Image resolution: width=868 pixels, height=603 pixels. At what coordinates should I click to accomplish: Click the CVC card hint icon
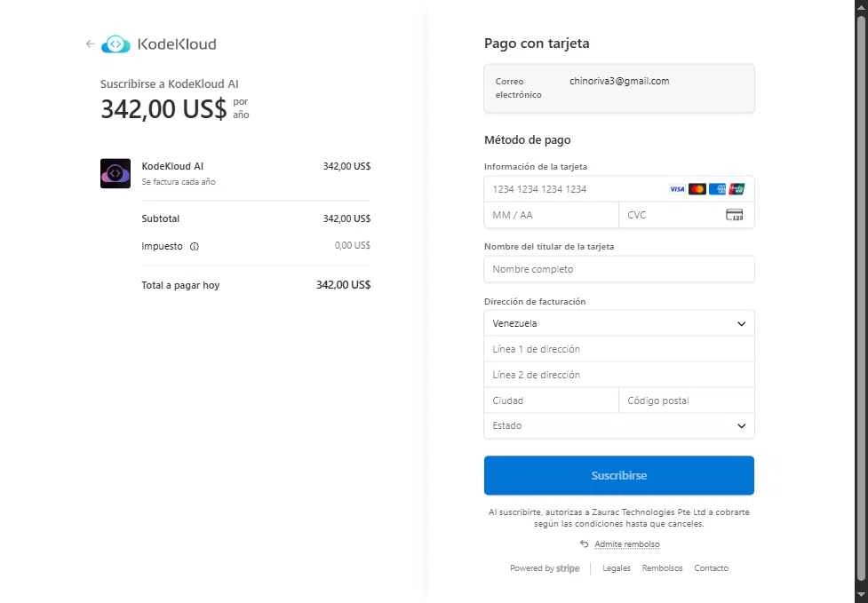pyautogui.click(x=735, y=215)
